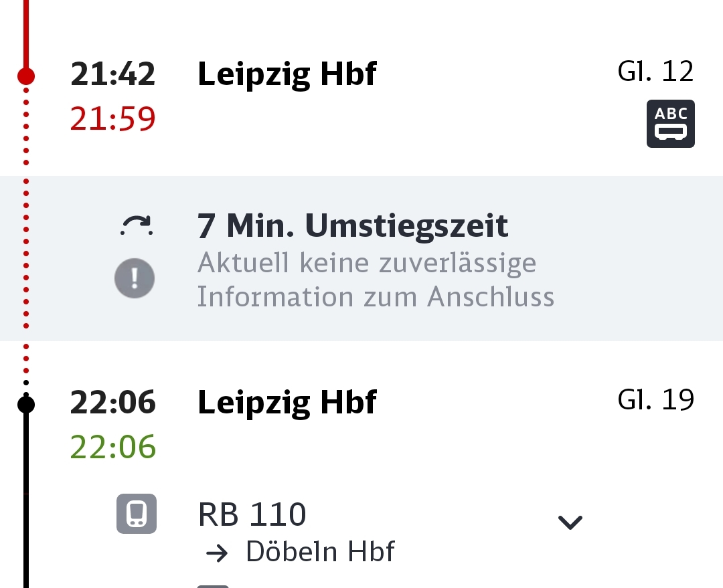Tap the train icon beside RB 110

[x=137, y=514]
